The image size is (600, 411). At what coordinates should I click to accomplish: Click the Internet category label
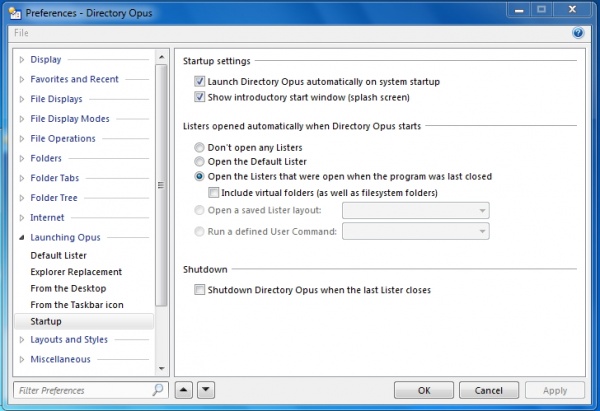point(47,218)
